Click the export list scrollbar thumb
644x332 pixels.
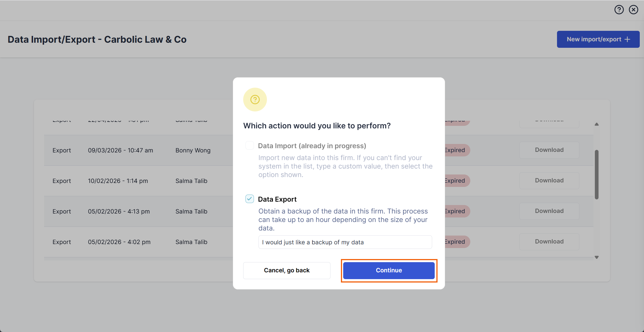pos(597,174)
